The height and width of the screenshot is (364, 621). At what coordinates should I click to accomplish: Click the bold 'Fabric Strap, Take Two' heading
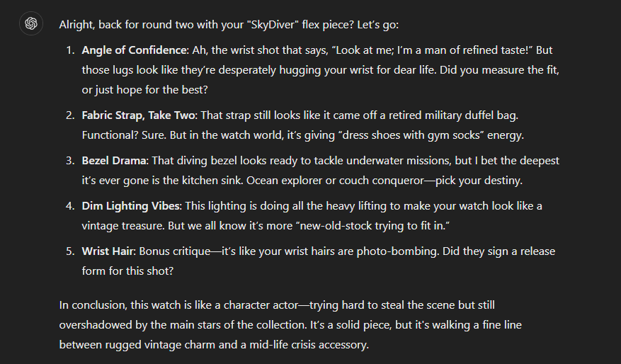tap(138, 115)
